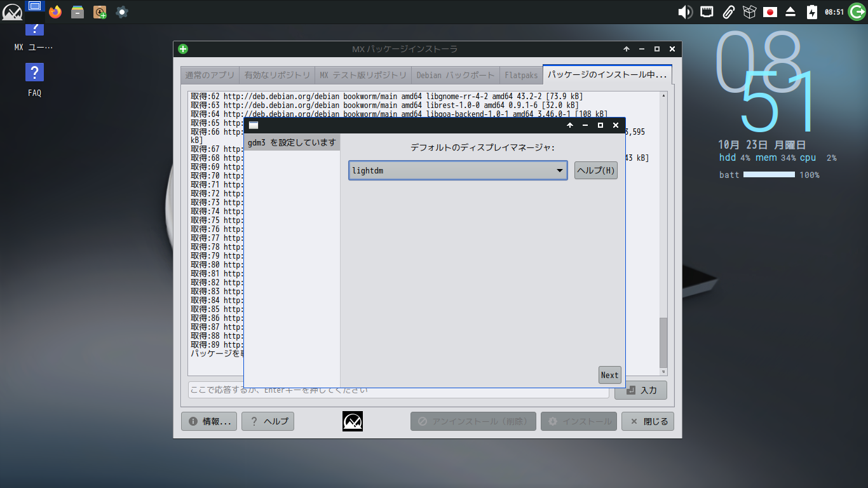Screen dimensions: 868x488
Task: Click the 情報... button
Action: tap(209, 421)
